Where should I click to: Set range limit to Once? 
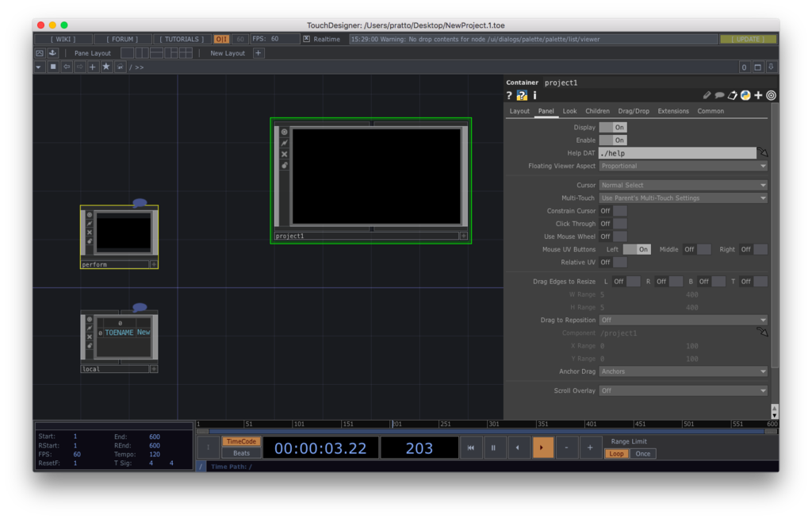coord(643,454)
